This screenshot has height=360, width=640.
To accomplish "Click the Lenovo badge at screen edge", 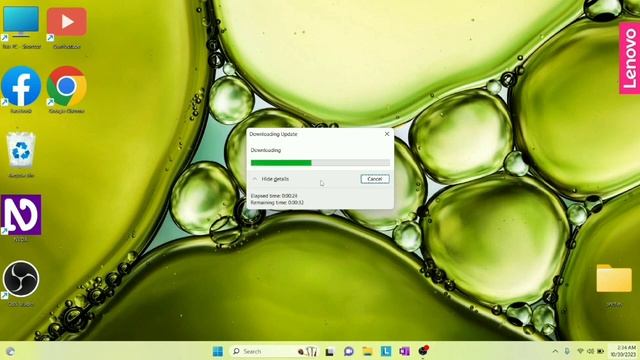I will click(629, 58).
